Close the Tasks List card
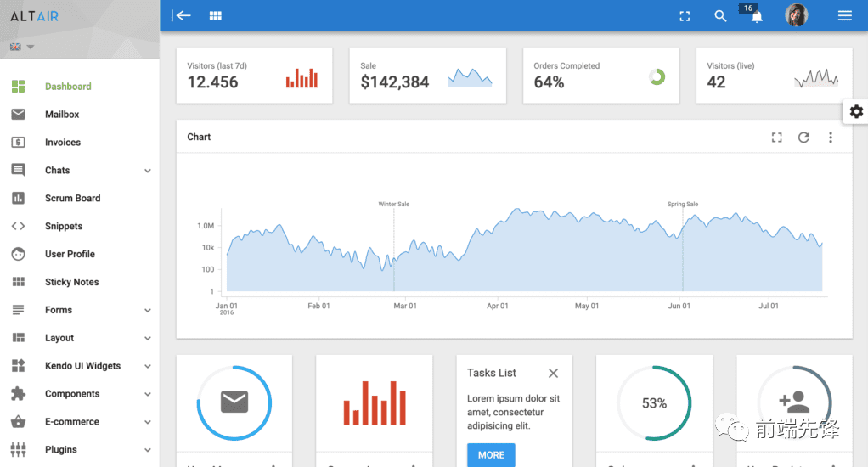 [x=553, y=373]
